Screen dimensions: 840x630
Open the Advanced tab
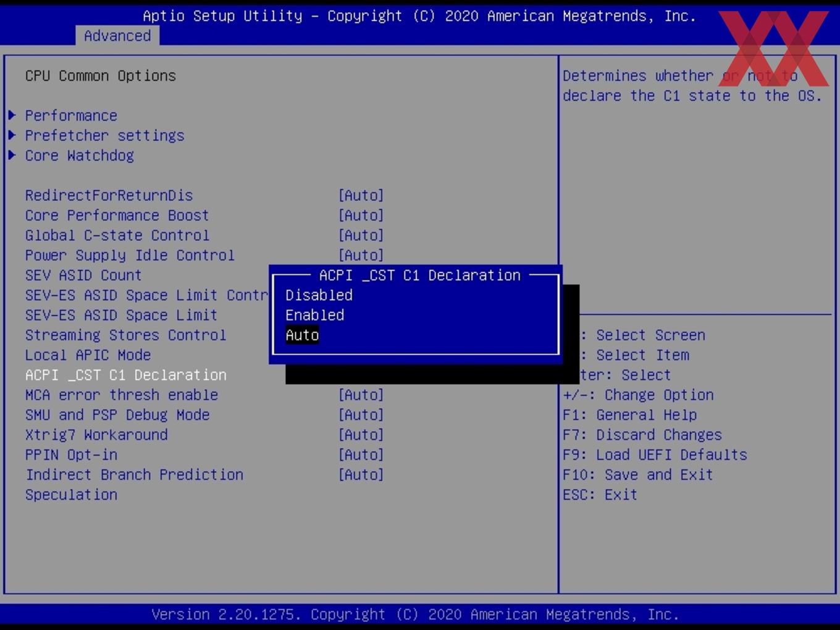click(x=117, y=36)
